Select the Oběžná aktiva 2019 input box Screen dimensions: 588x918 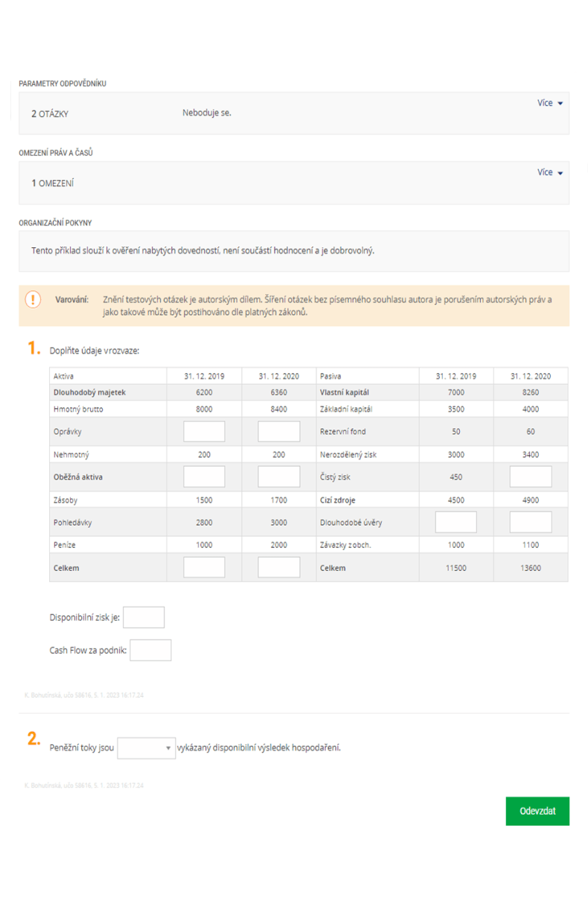click(x=204, y=477)
